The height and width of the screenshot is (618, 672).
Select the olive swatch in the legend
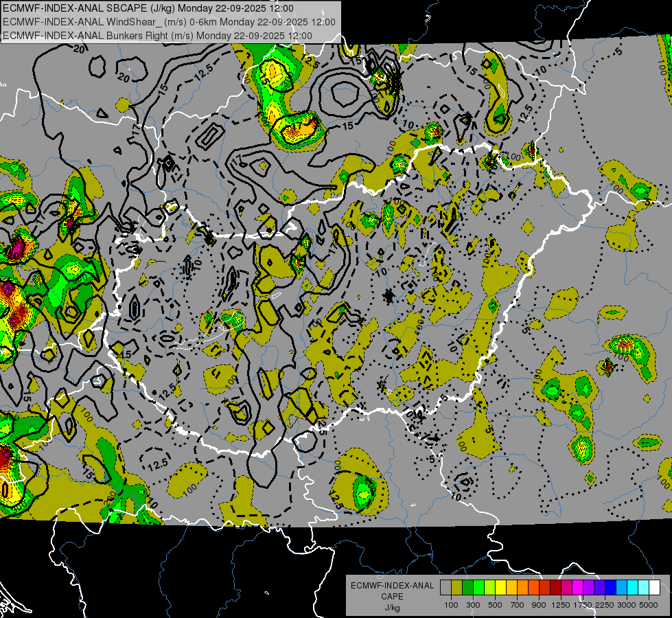(457, 588)
